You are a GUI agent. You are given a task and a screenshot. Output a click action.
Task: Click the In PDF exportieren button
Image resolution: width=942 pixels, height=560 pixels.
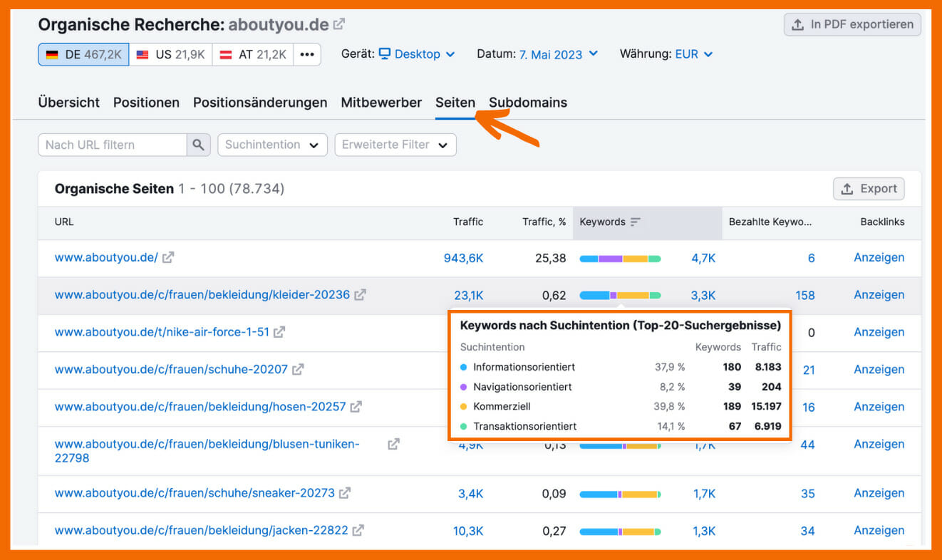pyautogui.click(x=852, y=24)
